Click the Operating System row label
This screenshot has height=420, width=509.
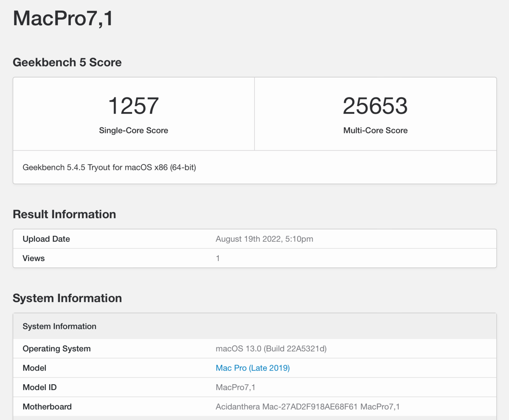(x=56, y=348)
